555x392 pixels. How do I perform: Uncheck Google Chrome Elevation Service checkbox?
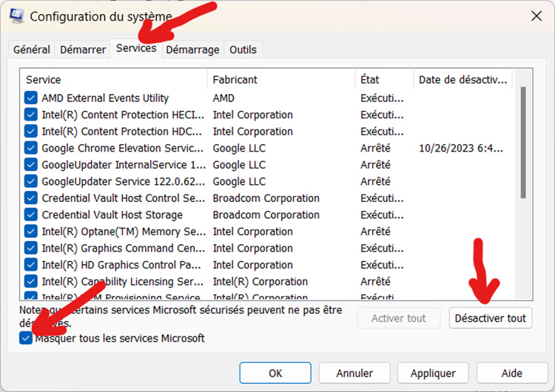[x=31, y=148]
